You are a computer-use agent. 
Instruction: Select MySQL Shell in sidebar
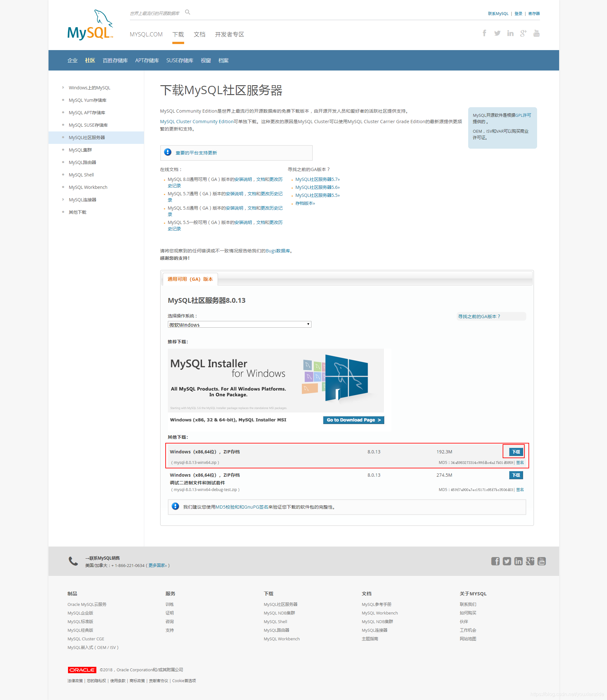click(81, 175)
